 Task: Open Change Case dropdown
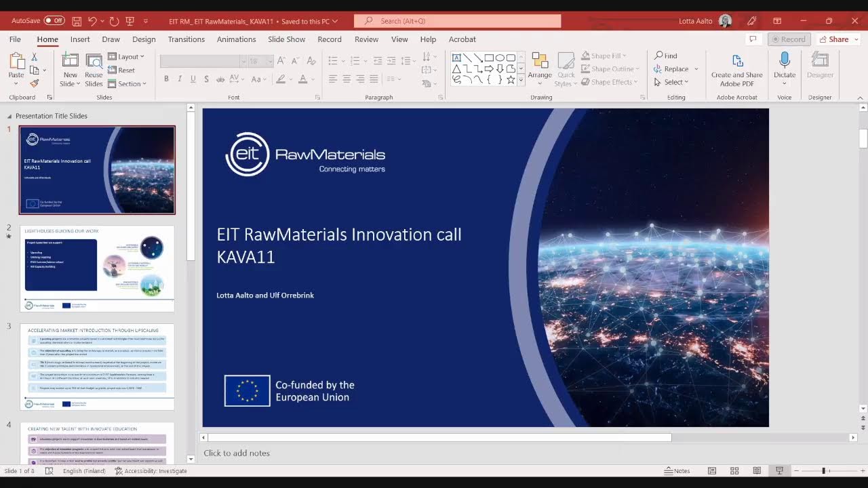pyautogui.click(x=258, y=79)
